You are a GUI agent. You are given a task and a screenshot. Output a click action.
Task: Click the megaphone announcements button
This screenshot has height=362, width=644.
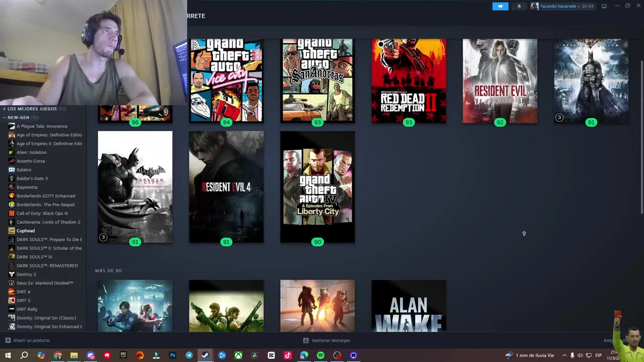pos(500,6)
